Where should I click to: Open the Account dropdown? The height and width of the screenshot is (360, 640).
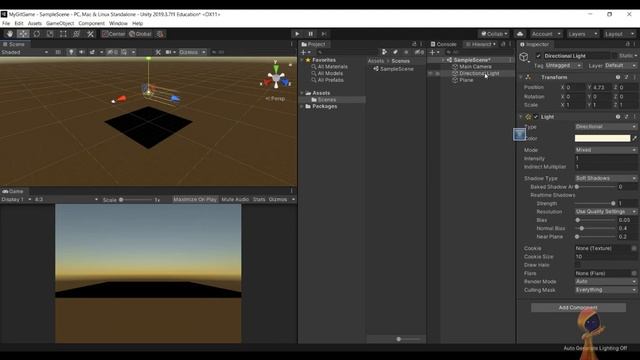pos(546,34)
